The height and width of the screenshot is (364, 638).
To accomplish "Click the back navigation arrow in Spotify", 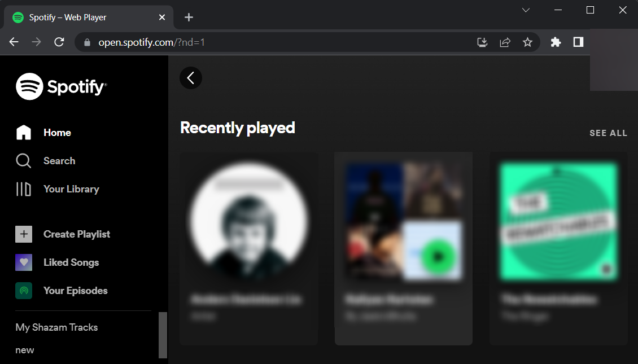I will pyautogui.click(x=190, y=78).
